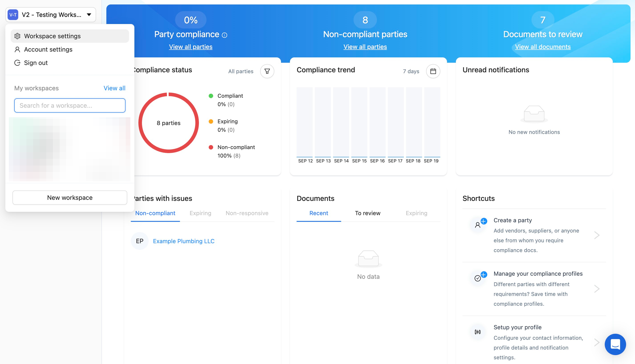Image resolution: width=635 pixels, height=364 pixels.
Task: Collapse the V2 Testing Workspace dropdown
Action: [89, 15]
